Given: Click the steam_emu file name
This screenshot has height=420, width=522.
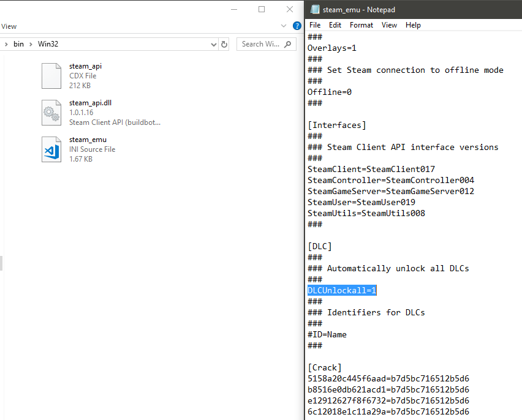Looking at the screenshot, I should tap(88, 140).
